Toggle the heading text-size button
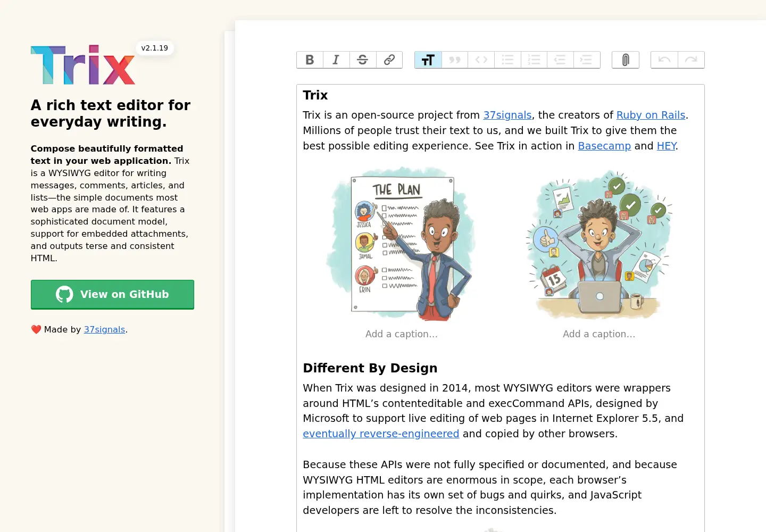Image resolution: width=766 pixels, height=532 pixels. 428,60
